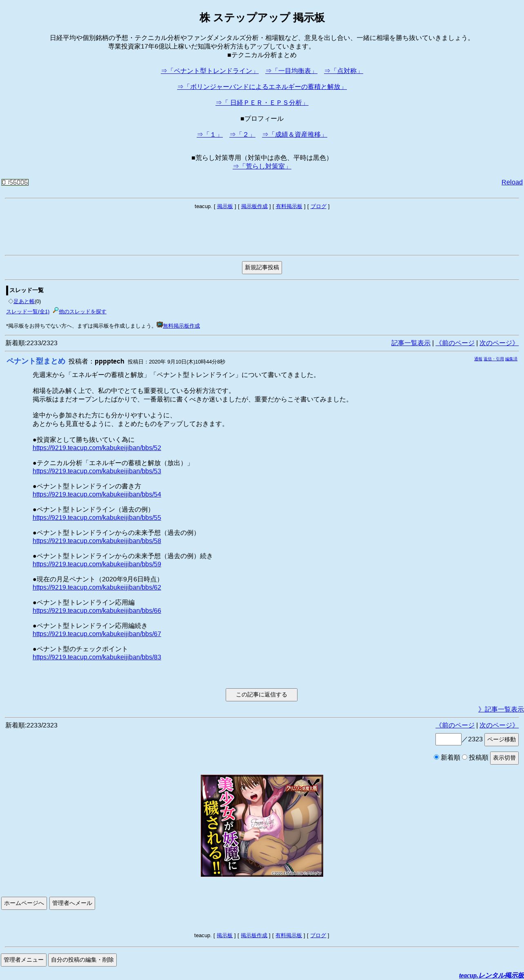Click the manga advertisement banner
This screenshot has height=980, width=524.
click(x=262, y=826)
